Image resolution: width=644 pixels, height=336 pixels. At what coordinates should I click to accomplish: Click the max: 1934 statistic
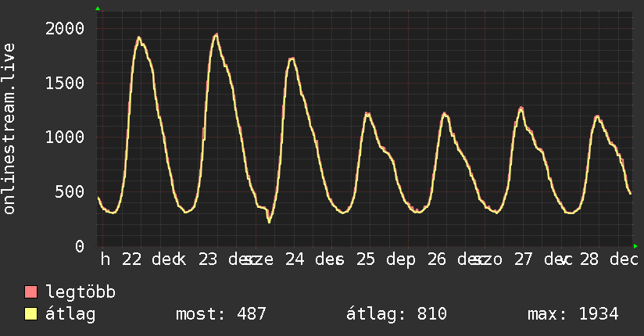click(573, 314)
